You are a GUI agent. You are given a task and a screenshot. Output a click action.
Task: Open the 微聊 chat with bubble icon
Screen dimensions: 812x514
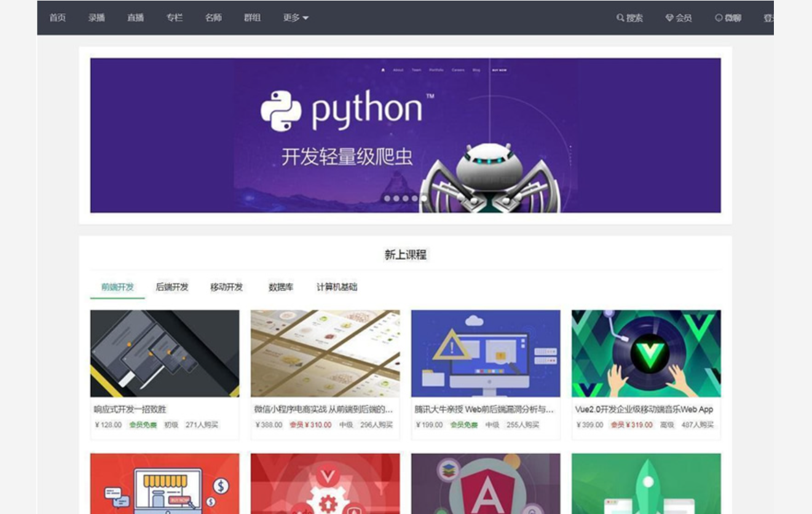pos(728,18)
